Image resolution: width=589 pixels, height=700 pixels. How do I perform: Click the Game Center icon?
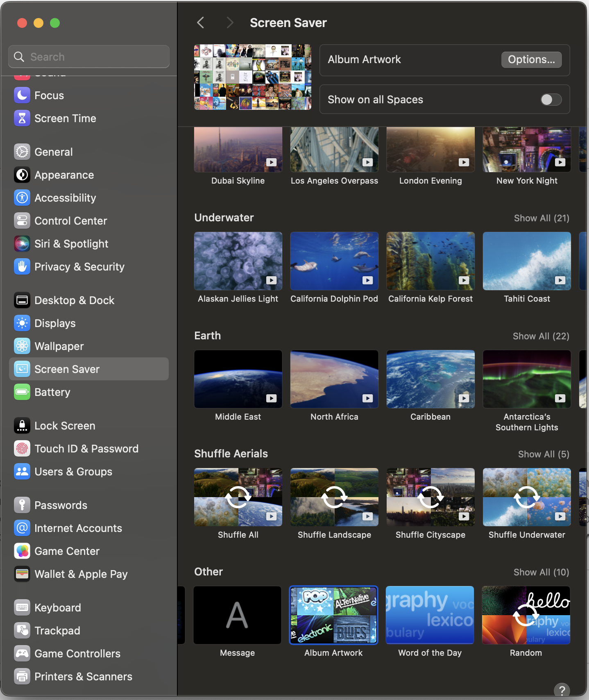pos(22,551)
